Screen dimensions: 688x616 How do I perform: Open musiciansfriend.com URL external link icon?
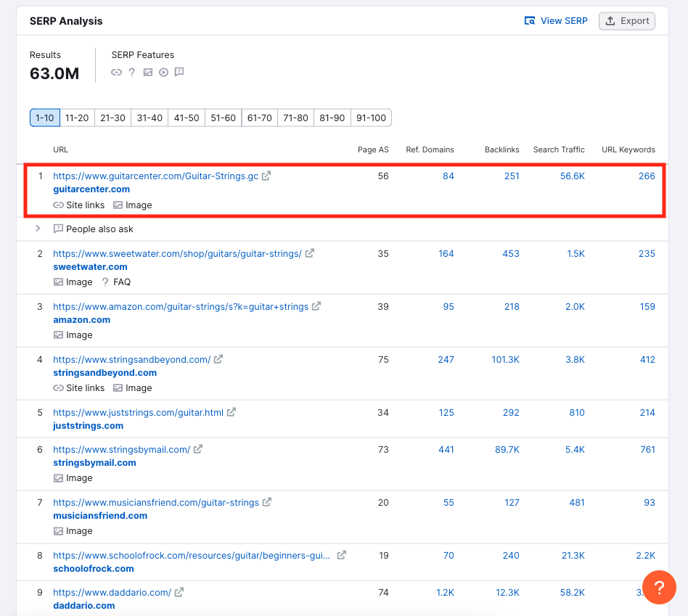(x=267, y=502)
